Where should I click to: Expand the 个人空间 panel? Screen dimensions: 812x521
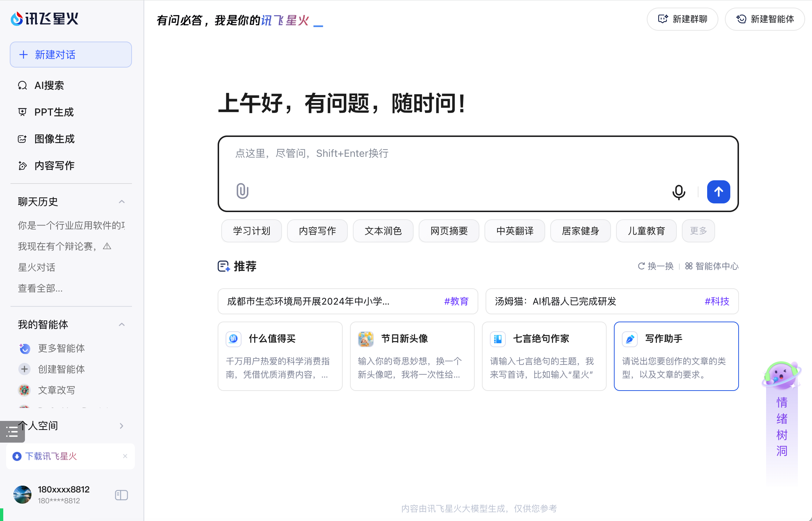pos(121,426)
